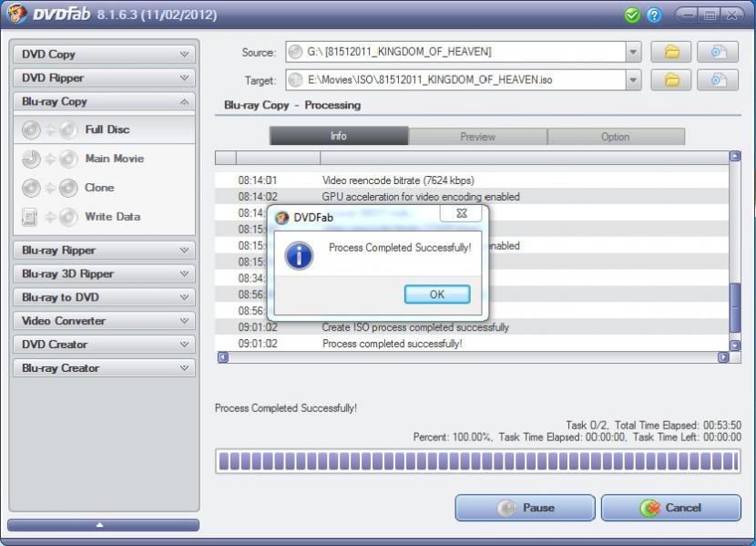Viewport: 756px width, 546px height.
Task: Browse target folder with second folder icon
Action: 671,80
